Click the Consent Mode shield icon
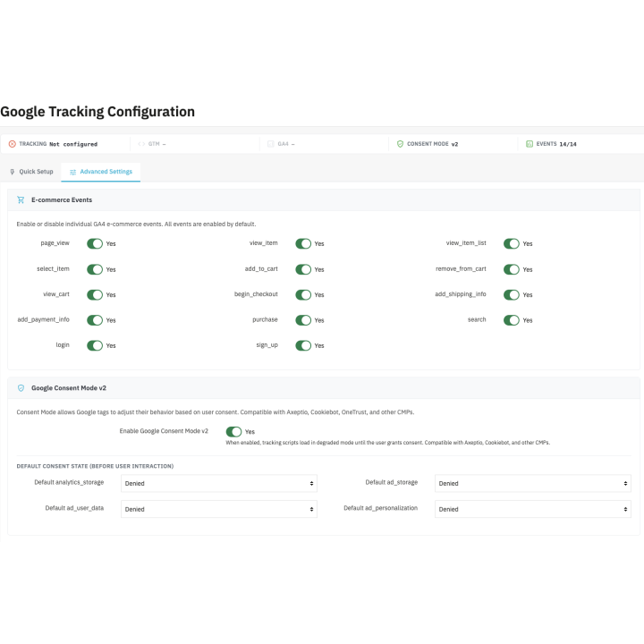644x644 pixels. click(400, 144)
